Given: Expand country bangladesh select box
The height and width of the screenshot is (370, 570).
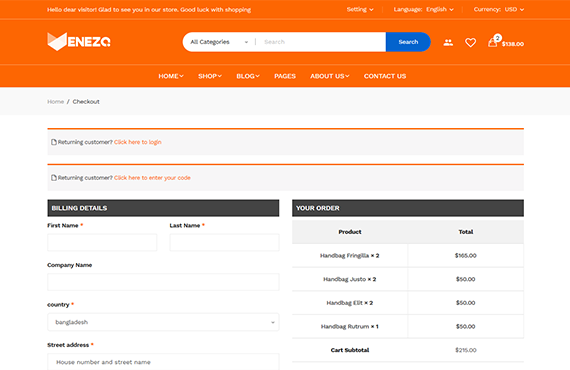Looking at the screenshot, I should [x=163, y=322].
